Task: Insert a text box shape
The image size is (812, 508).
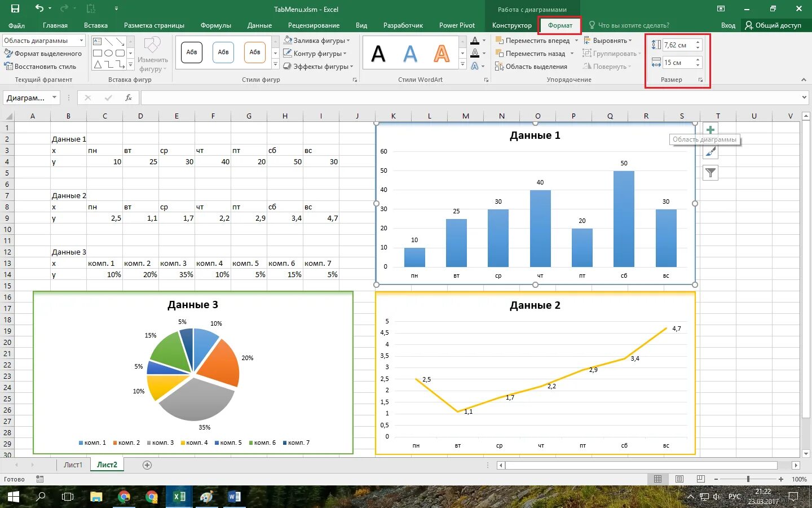Action: pos(98,41)
